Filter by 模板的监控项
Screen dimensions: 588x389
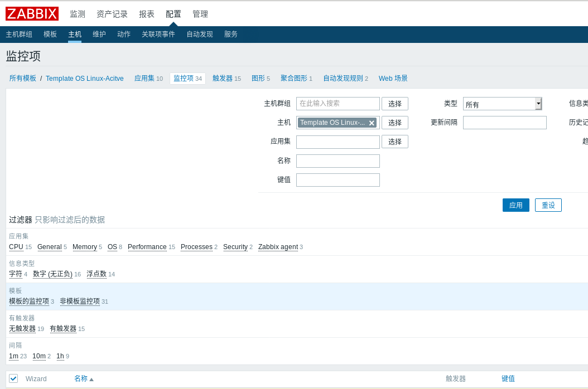(x=29, y=302)
